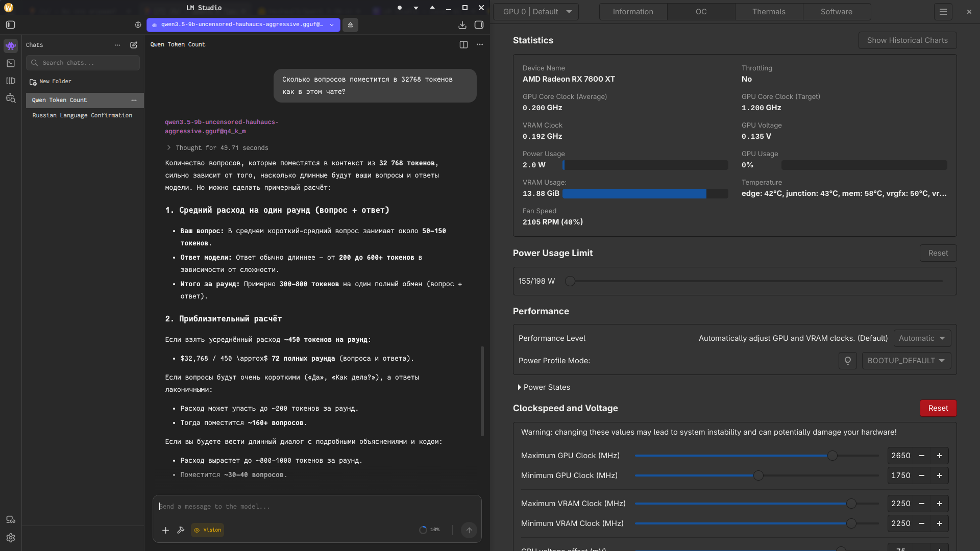Switch to the Thermals tab
The height and width of the screenshot is (551, 980).
click(x=769, y=12)
